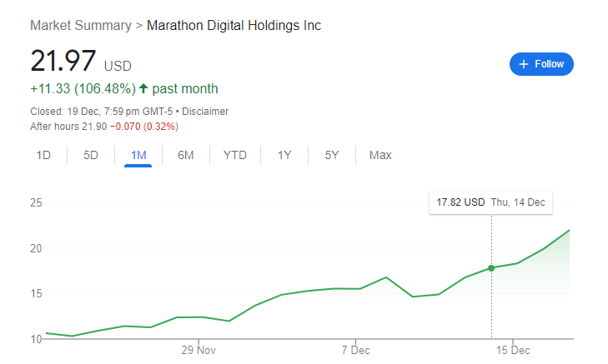Select the 1M time range tab

coord(138,155)
